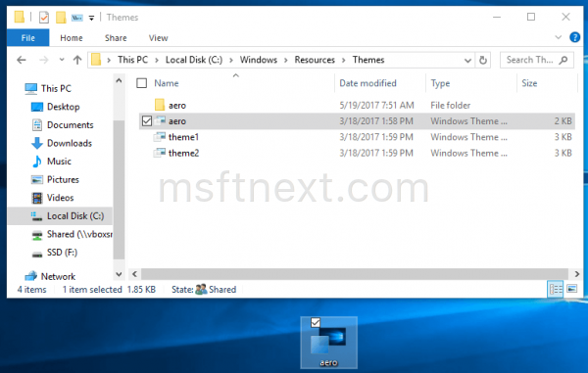Toggle the aero desktop icon checkbox
The width and height of the screenshot is (588, 373).
[x=316, y=322]
